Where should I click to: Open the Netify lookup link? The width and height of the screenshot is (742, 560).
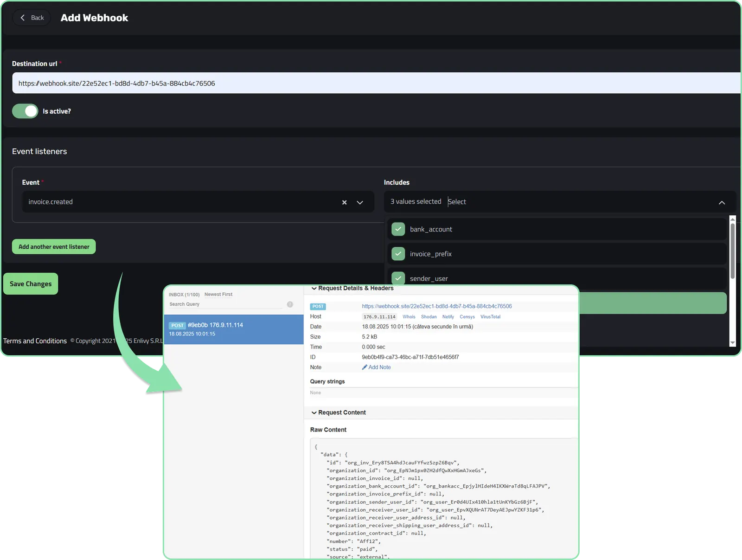click(448, 317)
